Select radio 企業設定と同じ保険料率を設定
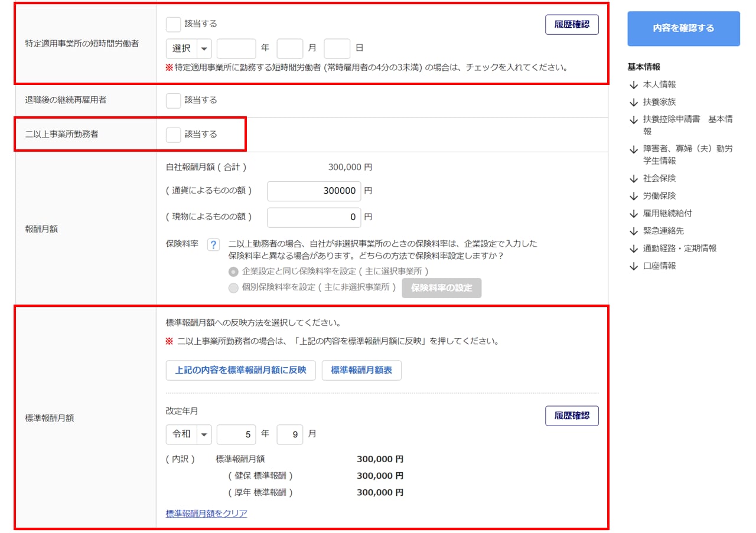 tap(233, 272)
